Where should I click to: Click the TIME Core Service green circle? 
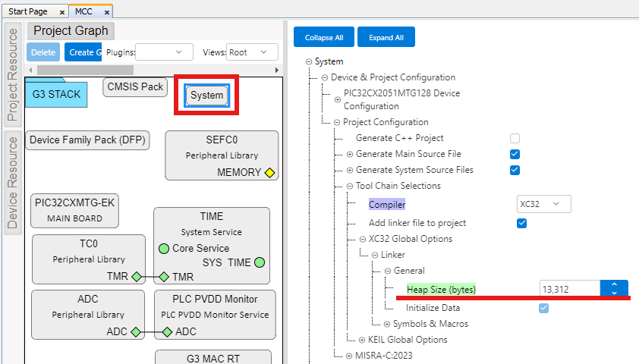(163, 248)
